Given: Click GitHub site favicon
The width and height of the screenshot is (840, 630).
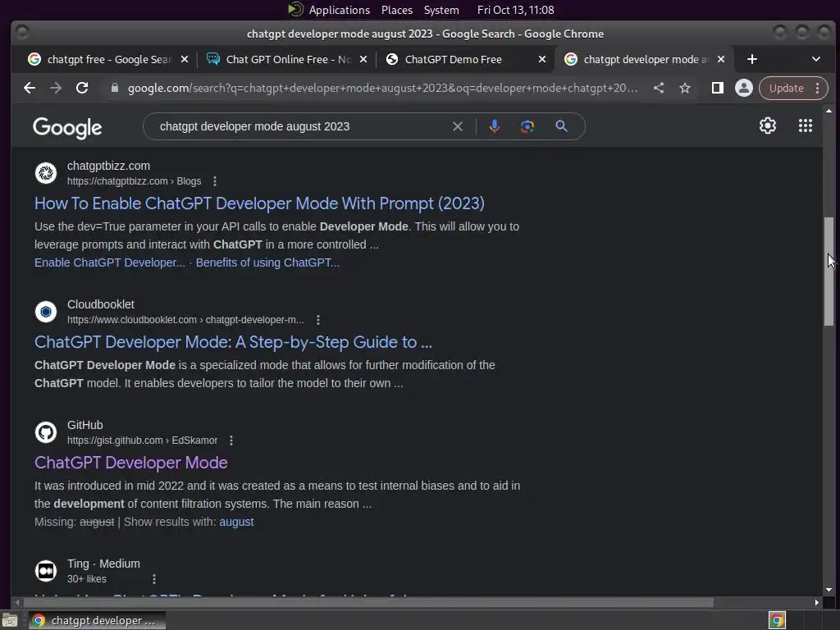Looking at the screenshot, I should 46,432.
